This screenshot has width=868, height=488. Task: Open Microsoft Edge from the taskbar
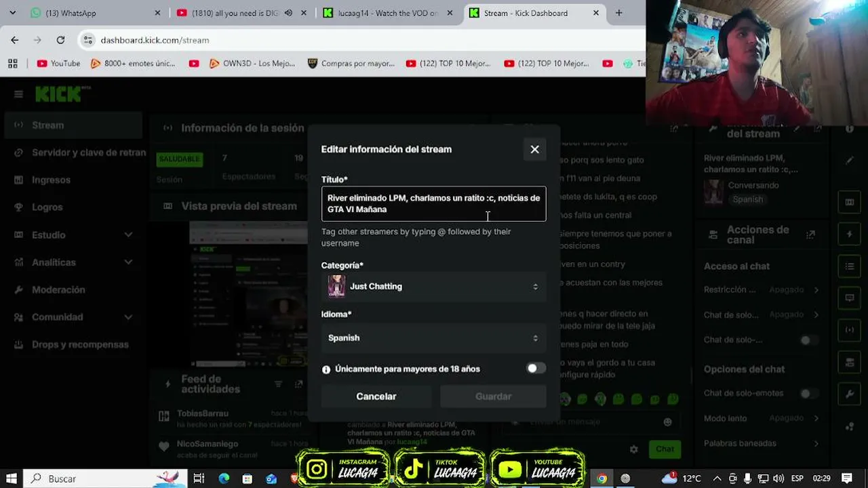(224, 479)
